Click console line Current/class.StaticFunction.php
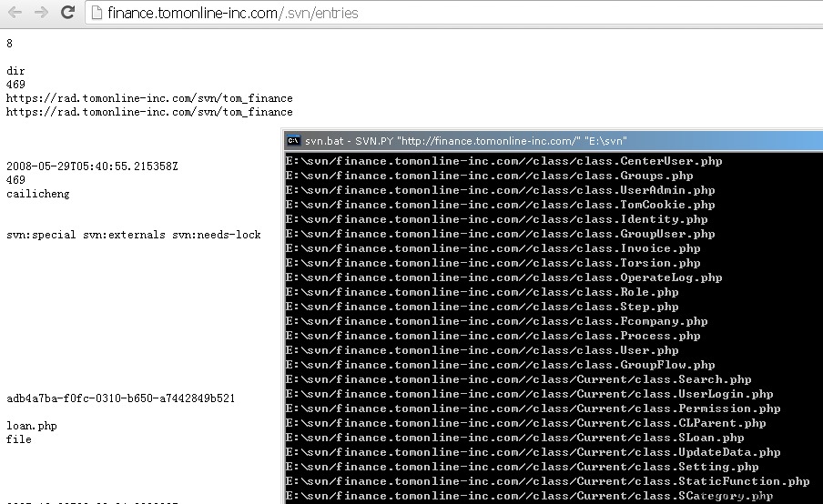The height and width of the screenshot is (504, 823). (x=548, y=481)
